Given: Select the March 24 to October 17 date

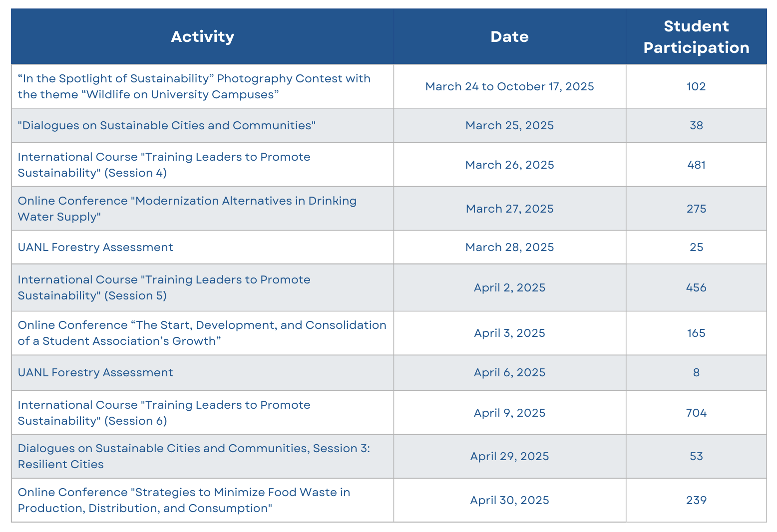Looking at the screenshot, I should (x=509, y=86).
